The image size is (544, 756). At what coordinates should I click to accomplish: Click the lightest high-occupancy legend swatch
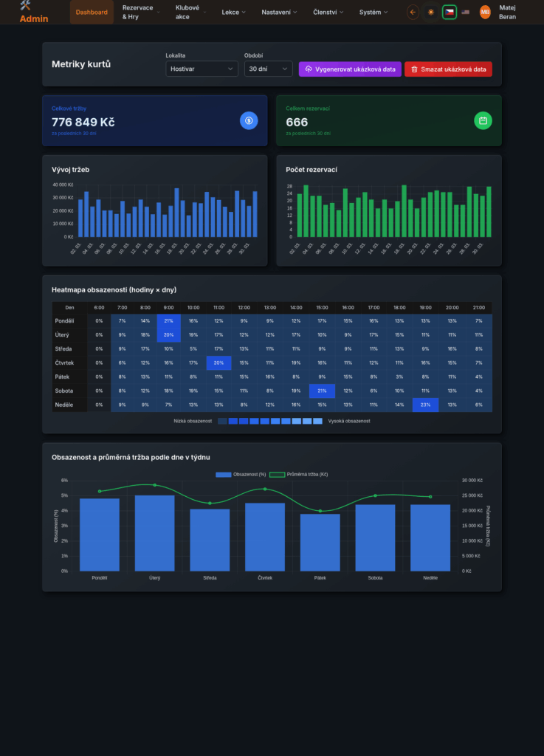coord(317,421)
